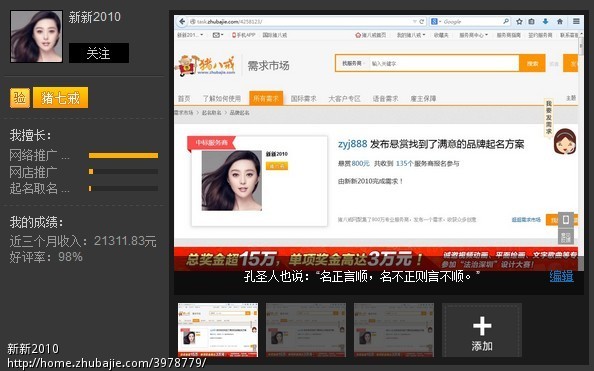Click the 猪八戒 logo in page header
The height and width of the screenshot is (371, 594).
(x=205, y=66)
